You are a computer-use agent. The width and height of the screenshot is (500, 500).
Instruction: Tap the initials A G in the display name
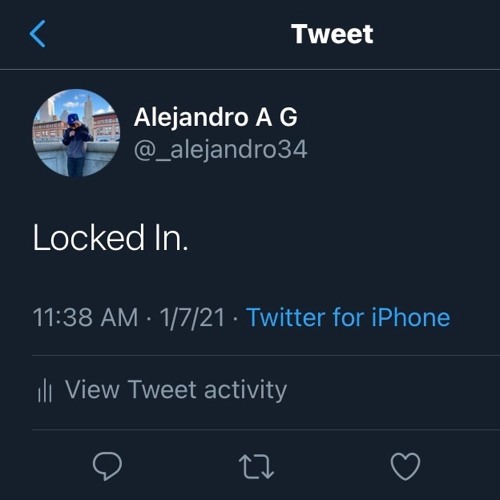coord(276,117)
